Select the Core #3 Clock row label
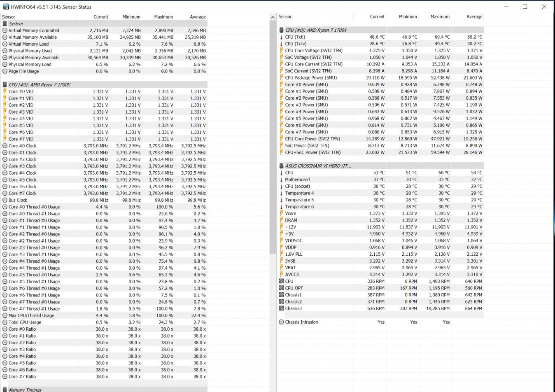 tap(23, 166)
